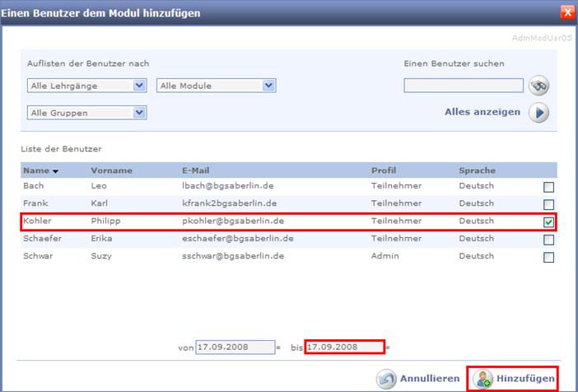Image resolution: width=578 pixels, height=392 pixels.
Task: Click the 'bis' end date field
Action: pyautogui.click(x=343, y=348)
